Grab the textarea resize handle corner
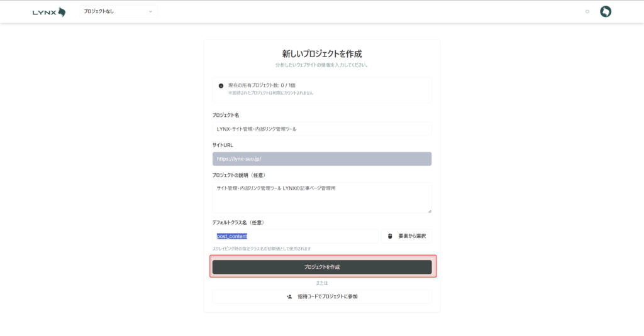 pos(430,211)
